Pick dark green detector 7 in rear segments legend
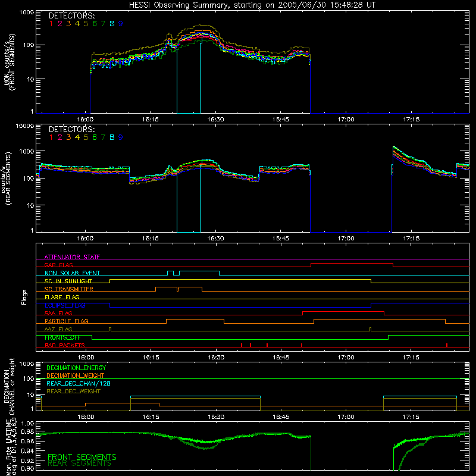 (103, 137)
